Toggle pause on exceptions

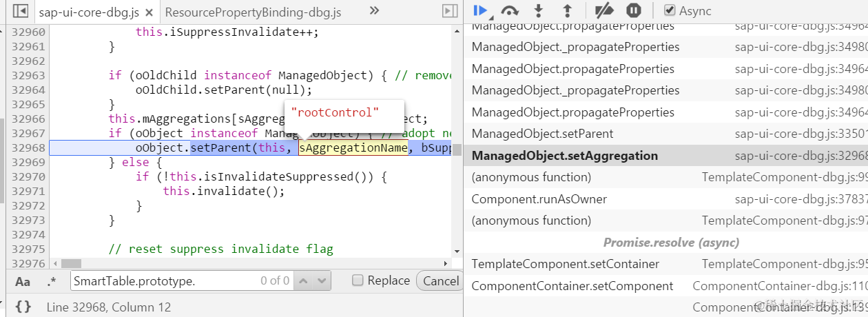pos(634,10)
